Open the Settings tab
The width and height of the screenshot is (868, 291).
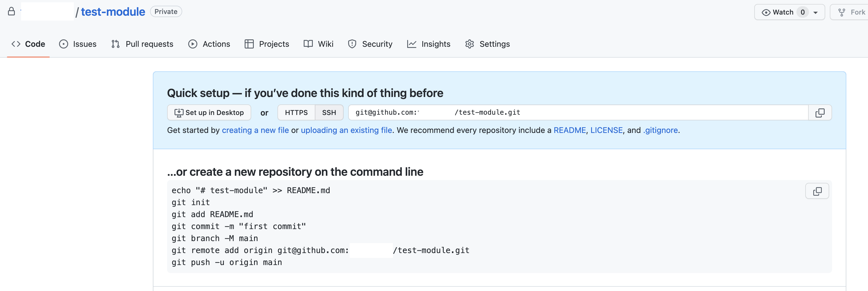point(487,44)
